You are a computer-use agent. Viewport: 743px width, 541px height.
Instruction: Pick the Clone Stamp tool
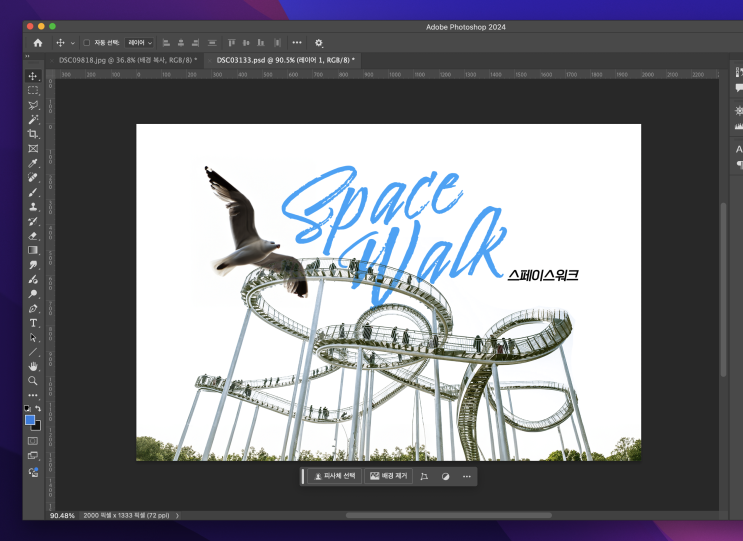[33, 206]
